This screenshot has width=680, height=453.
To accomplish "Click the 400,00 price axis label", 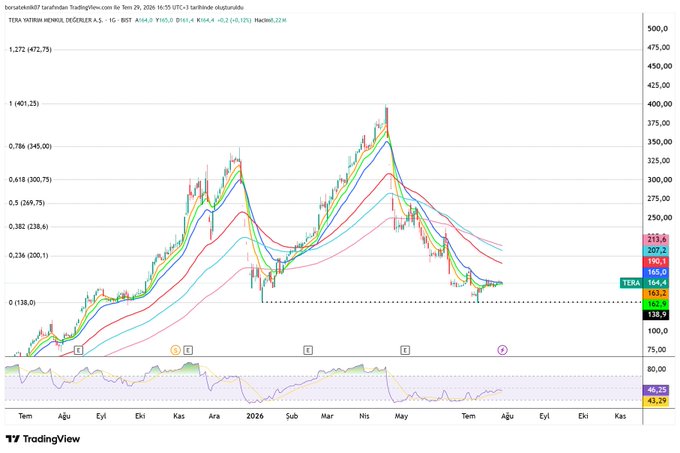I will [659, 104].
